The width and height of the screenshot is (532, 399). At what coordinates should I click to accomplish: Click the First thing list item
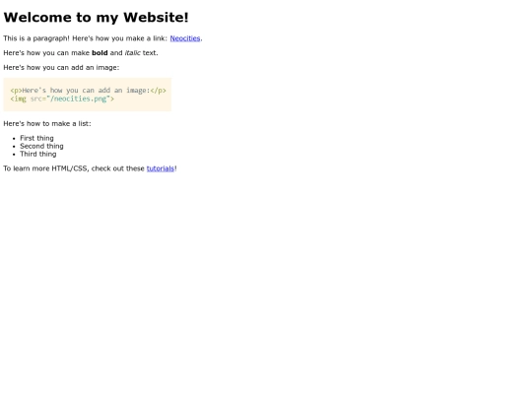[36, 138]
